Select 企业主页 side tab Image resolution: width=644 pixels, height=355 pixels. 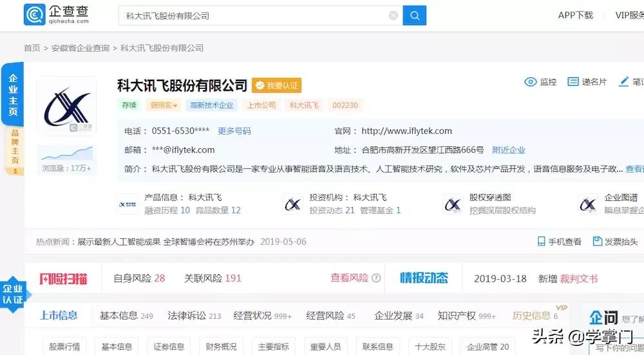click(13, 95)
